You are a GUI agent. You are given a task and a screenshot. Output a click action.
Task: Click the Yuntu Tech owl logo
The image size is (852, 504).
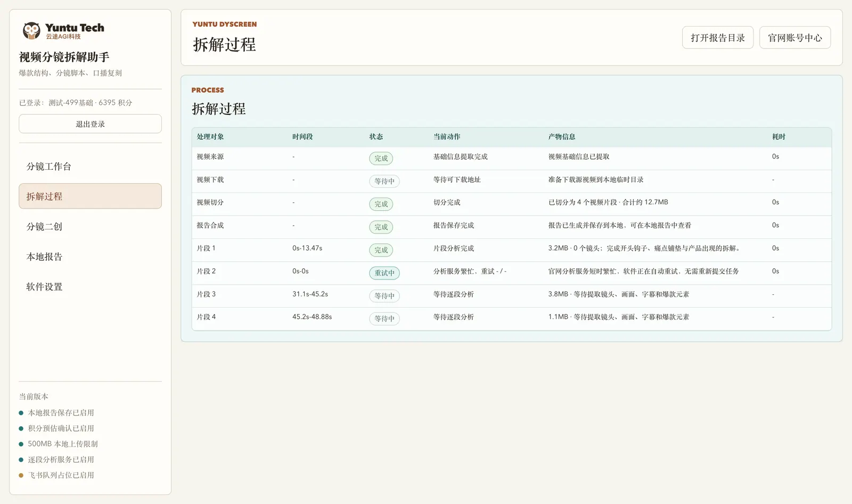31,31
